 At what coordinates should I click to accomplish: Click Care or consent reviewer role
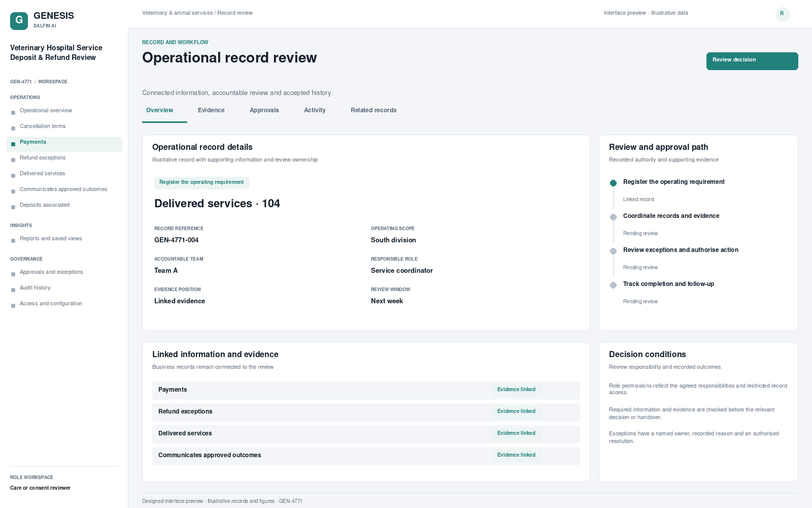point(41,488)
